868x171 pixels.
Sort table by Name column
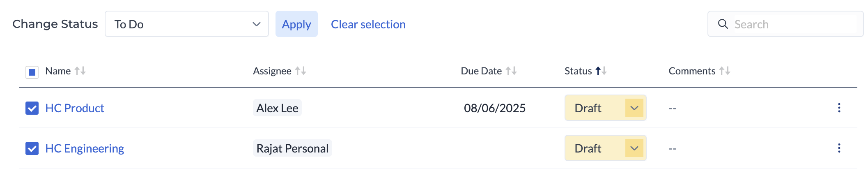coord(80,71)
